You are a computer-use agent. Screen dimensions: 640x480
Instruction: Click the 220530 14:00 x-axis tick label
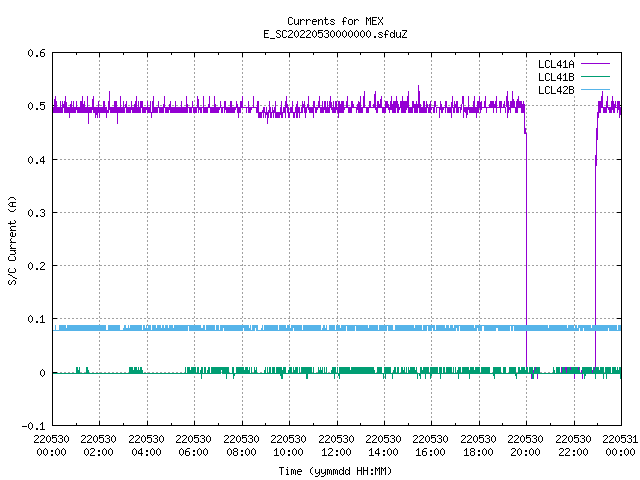pyautogui.click(x=383, y=446)
